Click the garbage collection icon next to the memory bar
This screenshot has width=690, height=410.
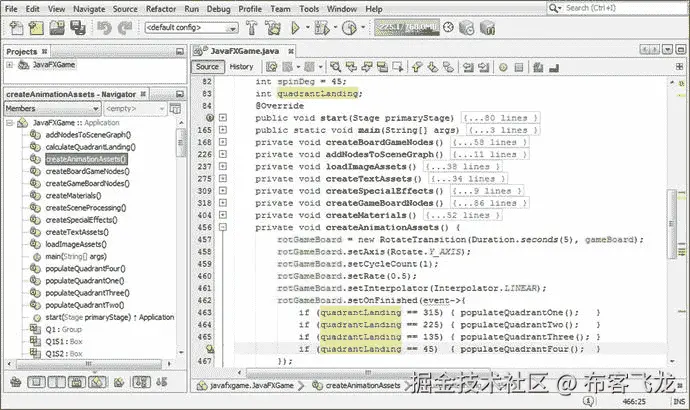point(448,27)
